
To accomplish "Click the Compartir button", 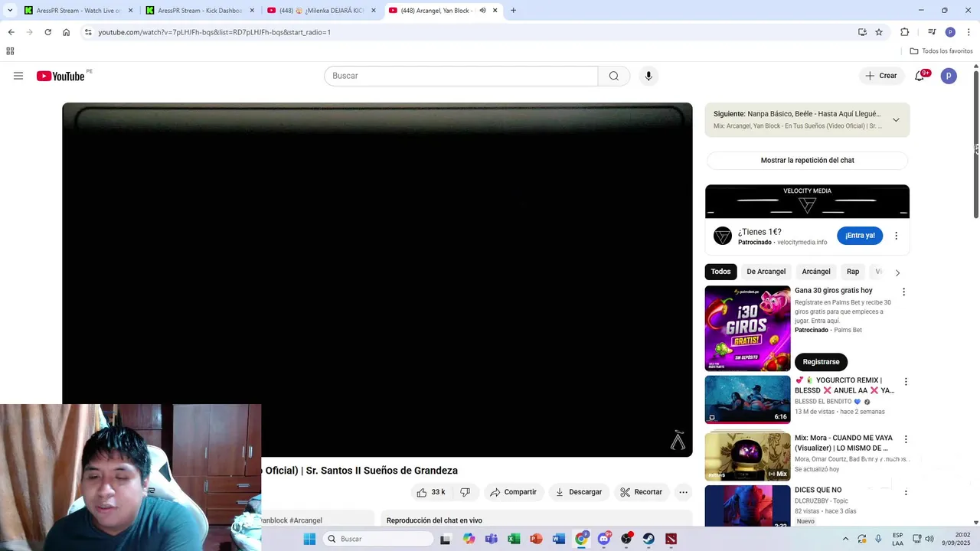I will click(x=514, y=492).
